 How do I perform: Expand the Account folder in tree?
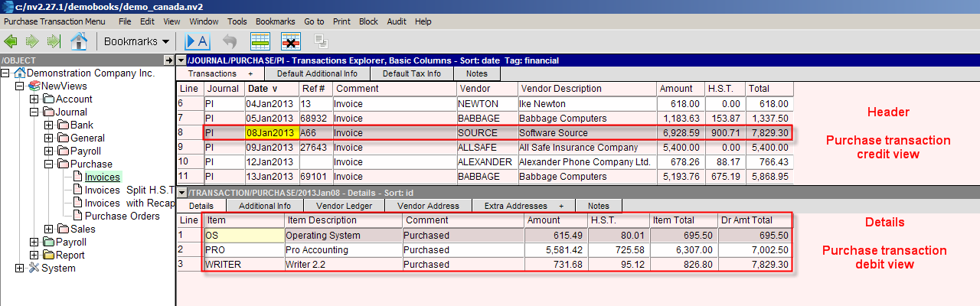coord(34,99)
